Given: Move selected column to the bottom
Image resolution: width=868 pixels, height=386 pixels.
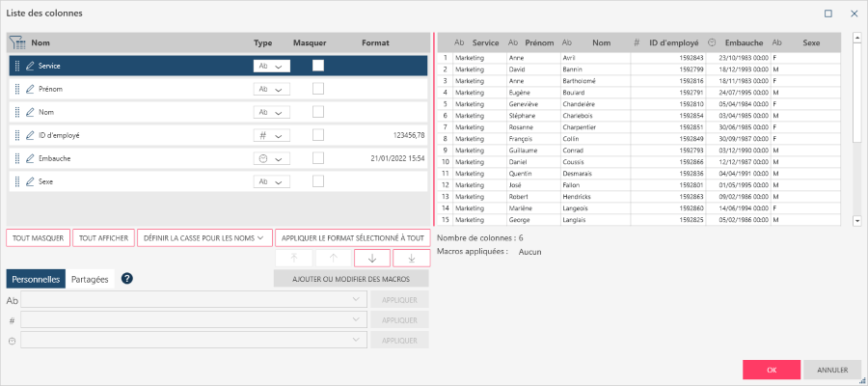Looking at the screenshot, I should click(x=411, y=258).
